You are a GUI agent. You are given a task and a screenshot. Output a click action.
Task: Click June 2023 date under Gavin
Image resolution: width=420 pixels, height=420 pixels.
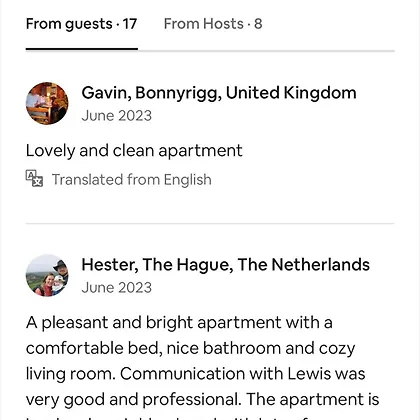click(x=117, y=116)
